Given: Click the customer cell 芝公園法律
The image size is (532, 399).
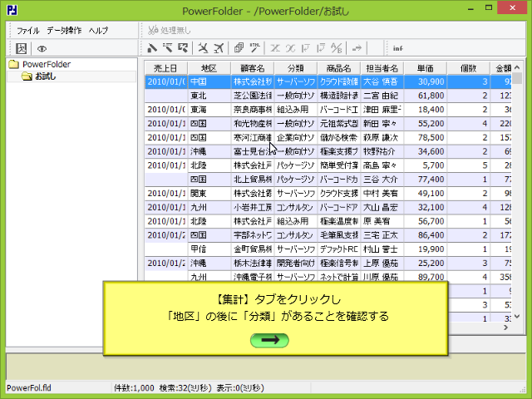Looking at the screenshot, I should coord(253,96).
